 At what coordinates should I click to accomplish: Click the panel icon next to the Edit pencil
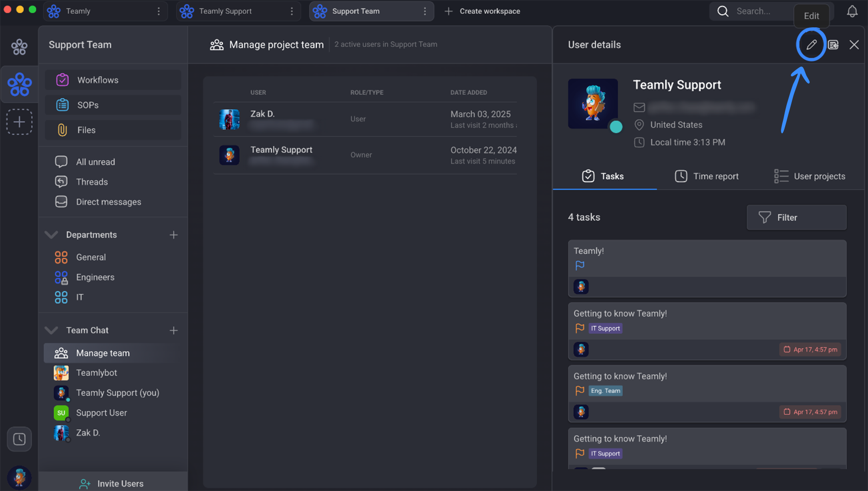point(833,45)
